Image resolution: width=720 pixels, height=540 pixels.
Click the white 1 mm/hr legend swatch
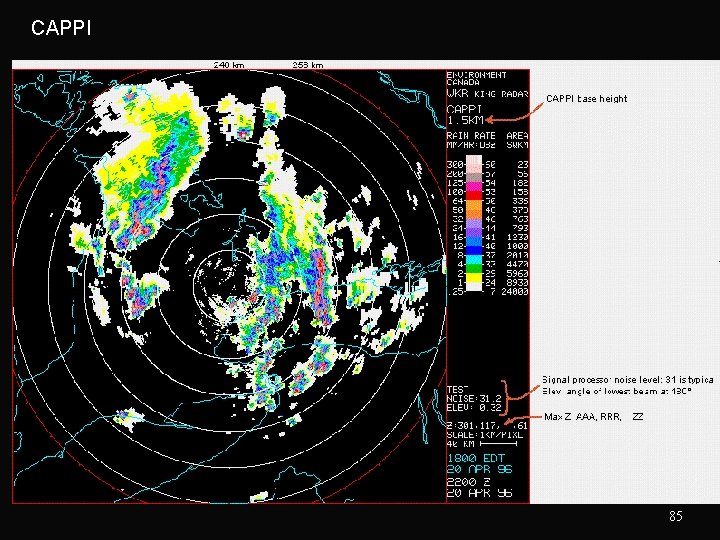[x=474, y=287]
